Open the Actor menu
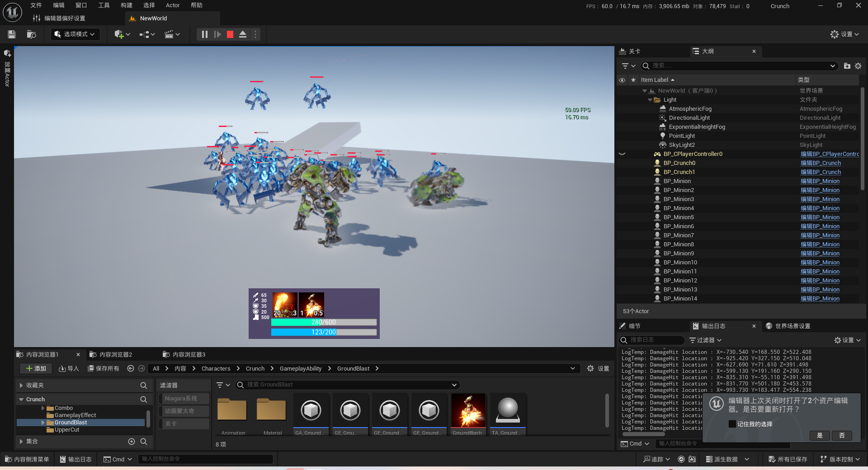 click(173, 5)
